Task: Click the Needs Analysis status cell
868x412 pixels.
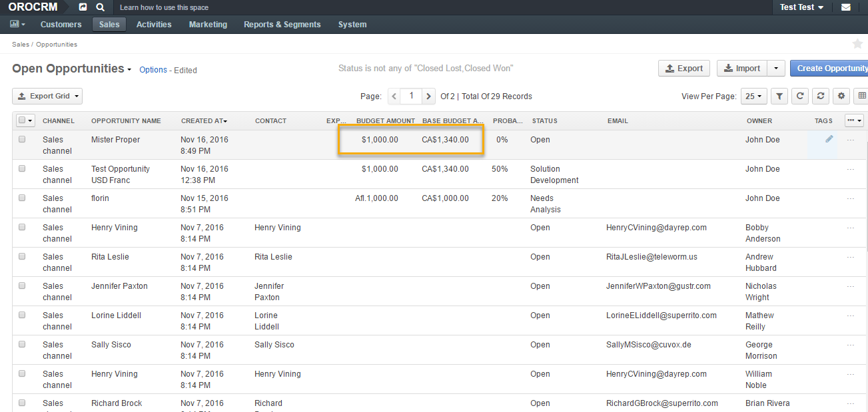Action: 546,204
